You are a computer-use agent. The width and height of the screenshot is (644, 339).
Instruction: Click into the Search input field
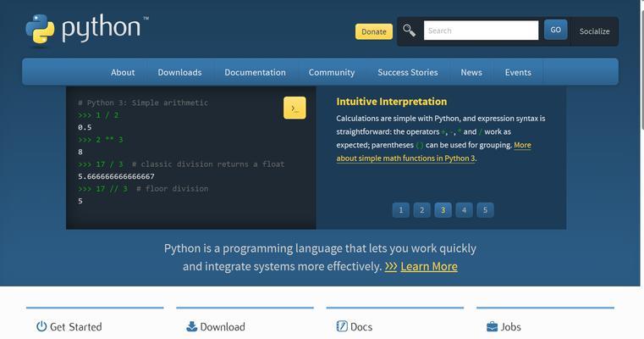[481, 31]
